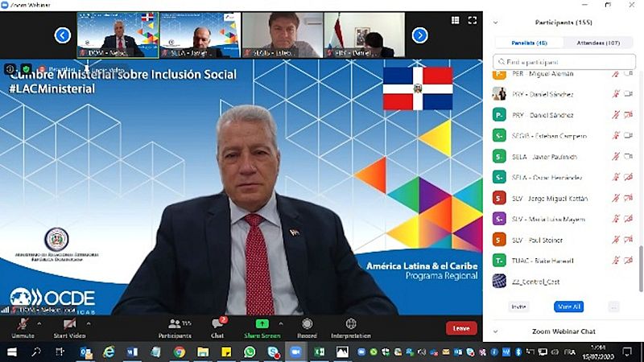Open Task View from the taskbar
Screen dimensions: 644x362
(60, 352)
